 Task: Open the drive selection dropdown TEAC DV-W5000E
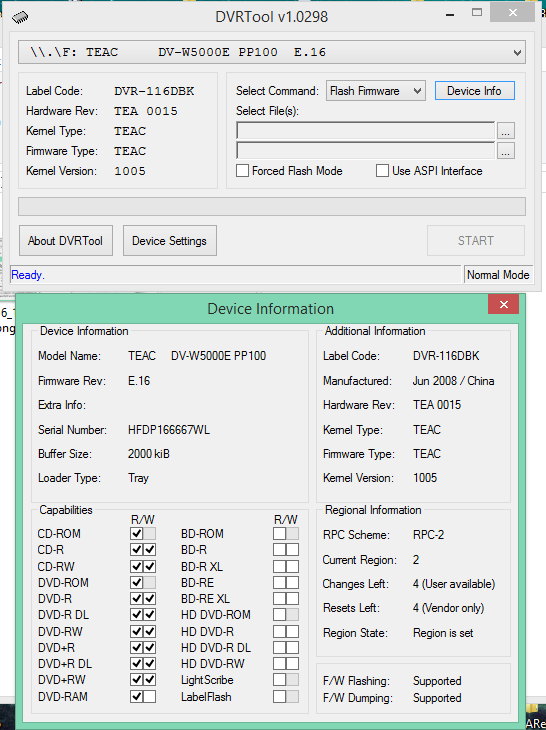pyautogui.click(x=272, y=52)
